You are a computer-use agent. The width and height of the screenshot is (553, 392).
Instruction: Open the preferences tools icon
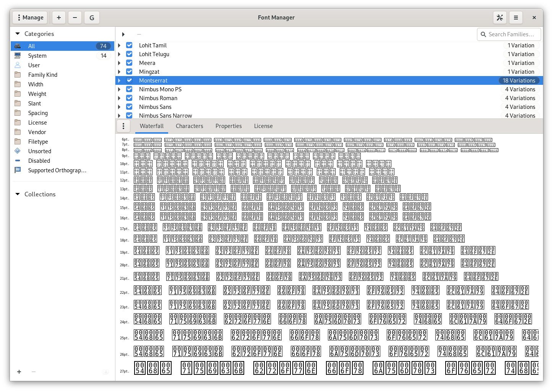click(500, 18)
